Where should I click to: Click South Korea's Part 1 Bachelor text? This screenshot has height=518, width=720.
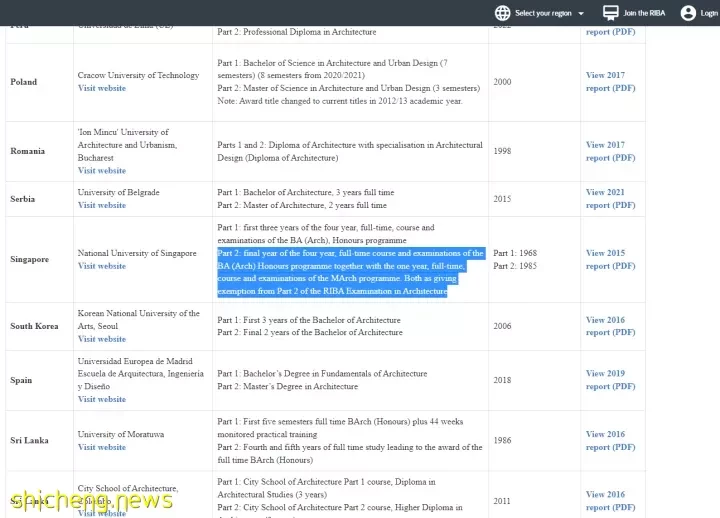pyautogui.click(x=309, y=320)
